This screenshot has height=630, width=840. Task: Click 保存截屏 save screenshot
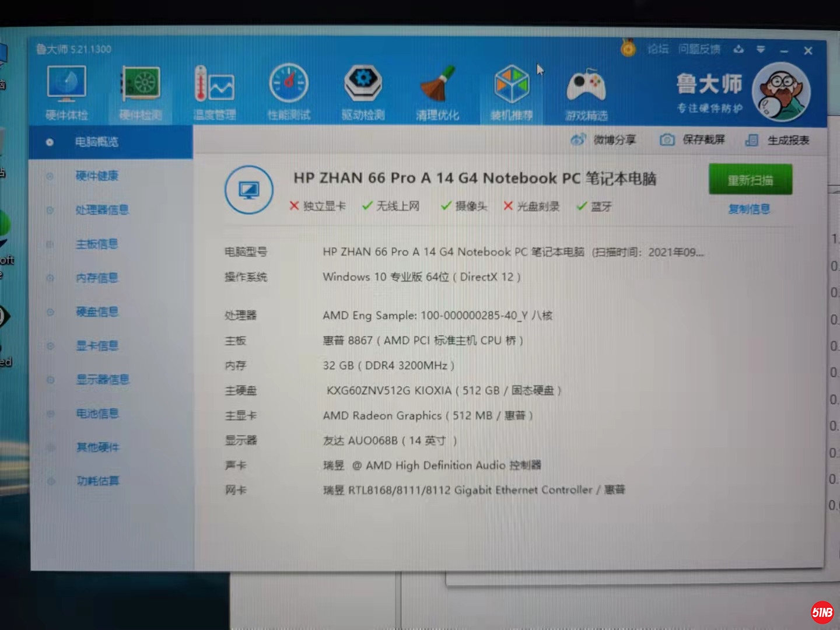[692, 140]
